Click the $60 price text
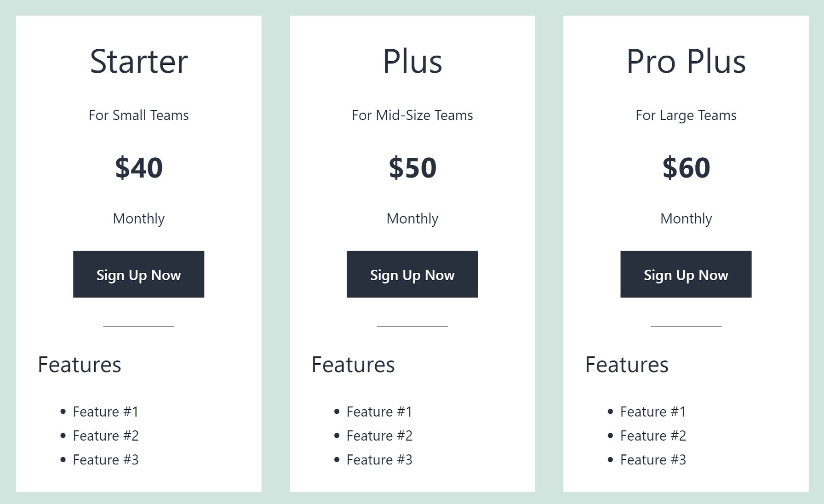This screenshot has width=824, height=504. pyautogui.click(x=686, y=167)
